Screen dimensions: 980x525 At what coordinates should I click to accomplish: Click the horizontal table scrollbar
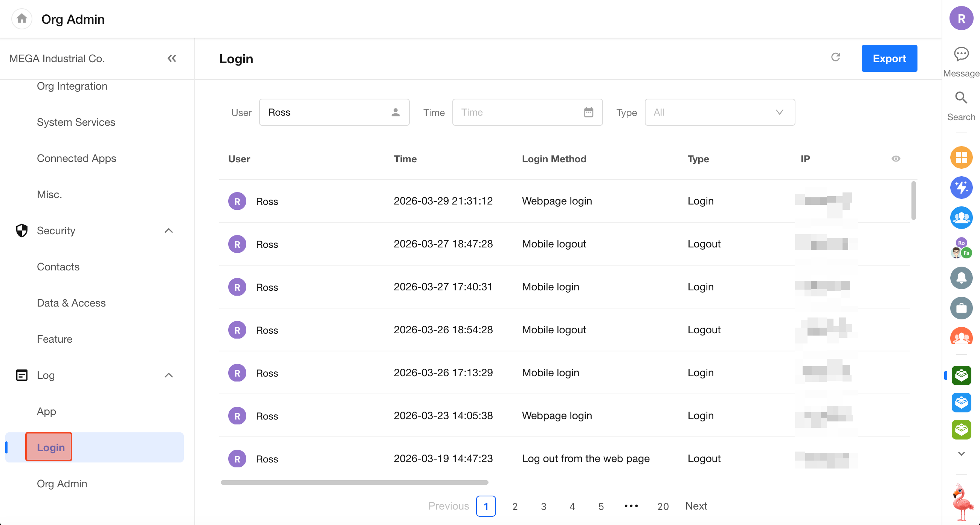point(354,482)
